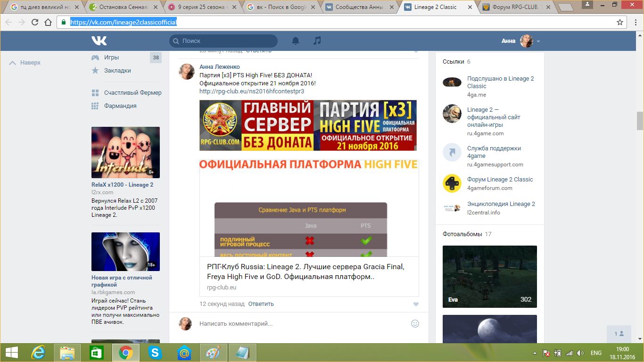Open the network status tray icon
Viewport: 644px width, 362px height.
(569, 353)
